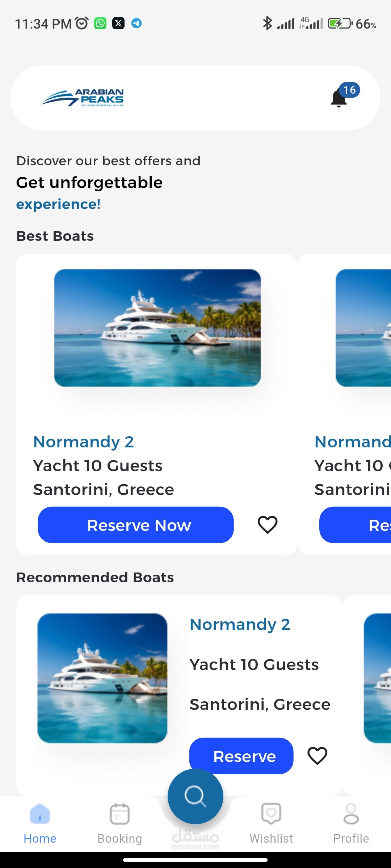Tap the X app status bar icon
Image resolution: width=391 pixels, height=868 pixels.
point(118,24)
